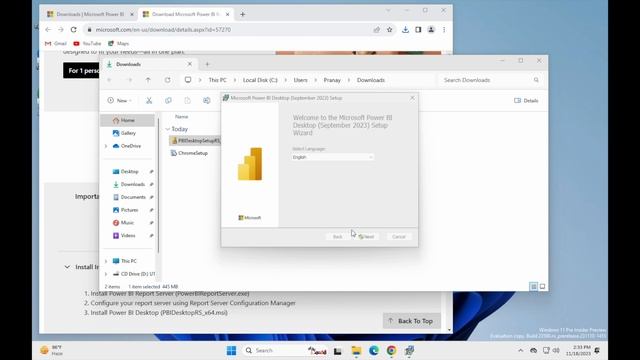Screen dimensions: 640x360
Task: Click Cancel in Power BI setup wizard
Action: 399,237
